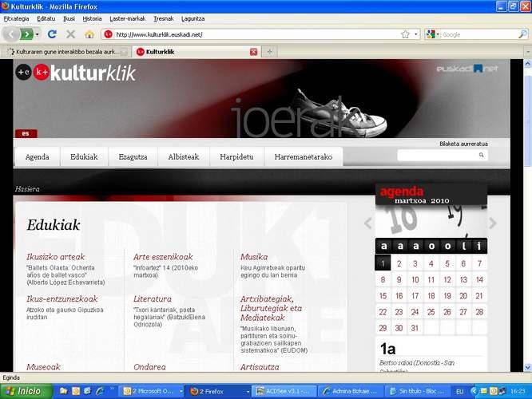Open the Musika section link
Screen dimensions: 532x399
[254, 257]
